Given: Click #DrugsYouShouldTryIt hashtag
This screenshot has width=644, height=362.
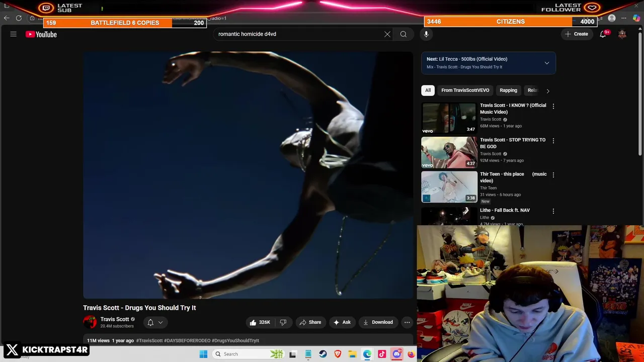Looking at the screenshot, I should 235,340.
